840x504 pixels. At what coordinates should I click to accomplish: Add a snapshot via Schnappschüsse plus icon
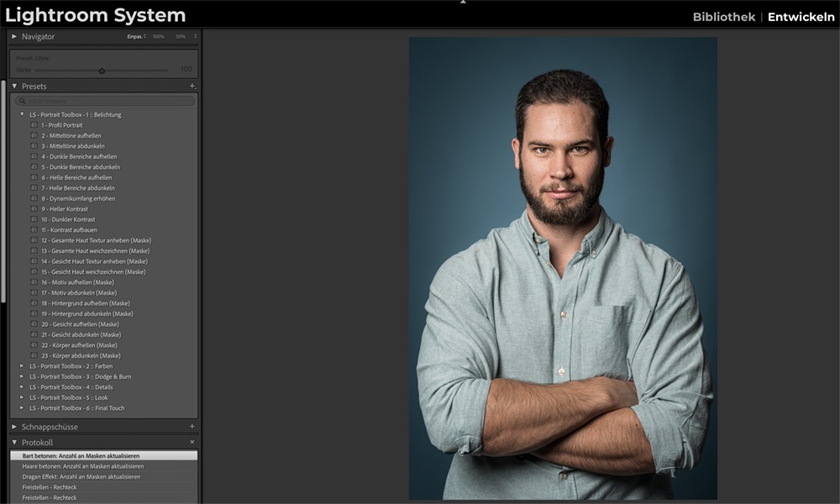(192, 427)
